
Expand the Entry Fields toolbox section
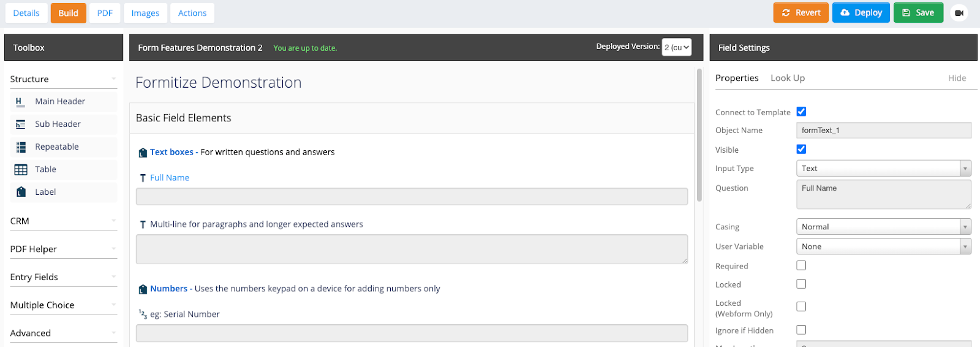[64, 277]
